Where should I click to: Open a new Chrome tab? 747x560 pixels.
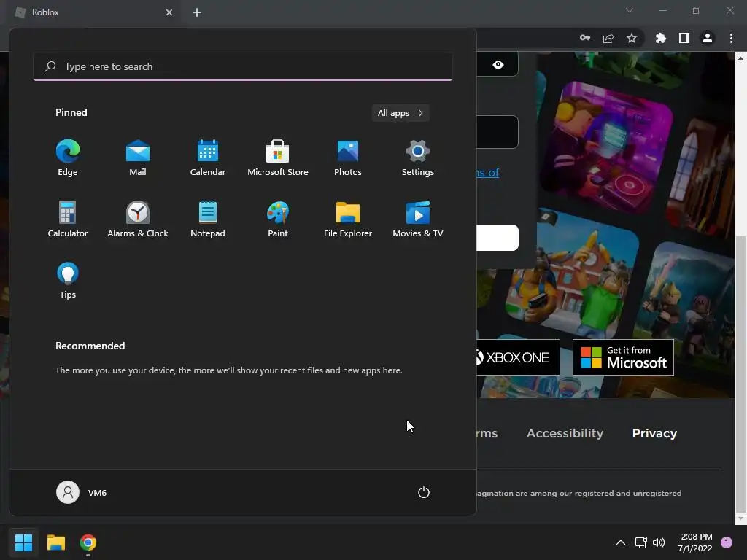click(197, 12)
